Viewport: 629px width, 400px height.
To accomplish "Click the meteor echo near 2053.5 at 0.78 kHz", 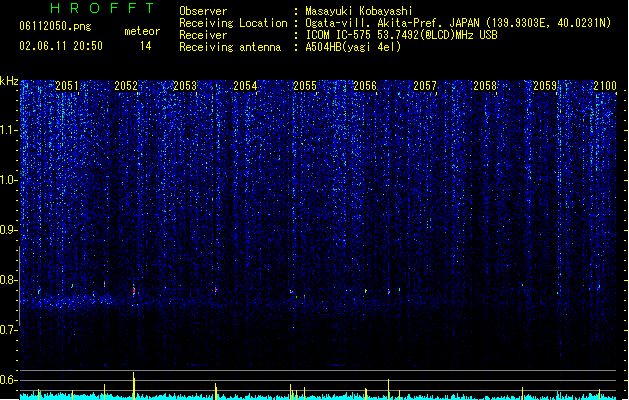I will tap(216, 289).
